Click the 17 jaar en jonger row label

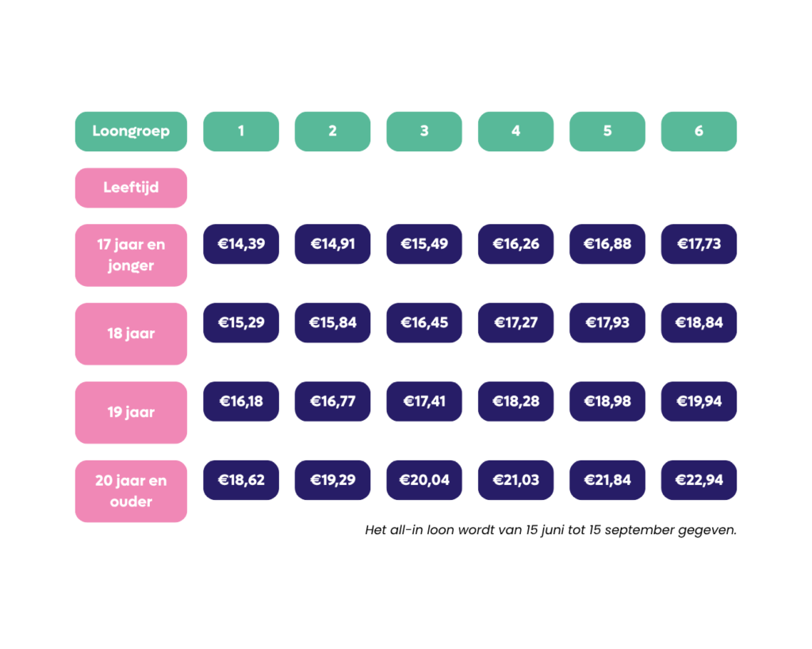[131, 255]
